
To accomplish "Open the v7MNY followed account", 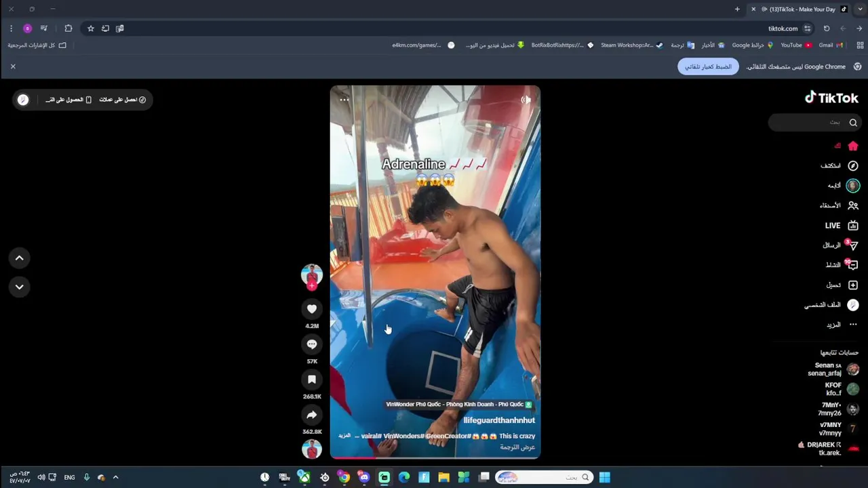I will [839, 429].
